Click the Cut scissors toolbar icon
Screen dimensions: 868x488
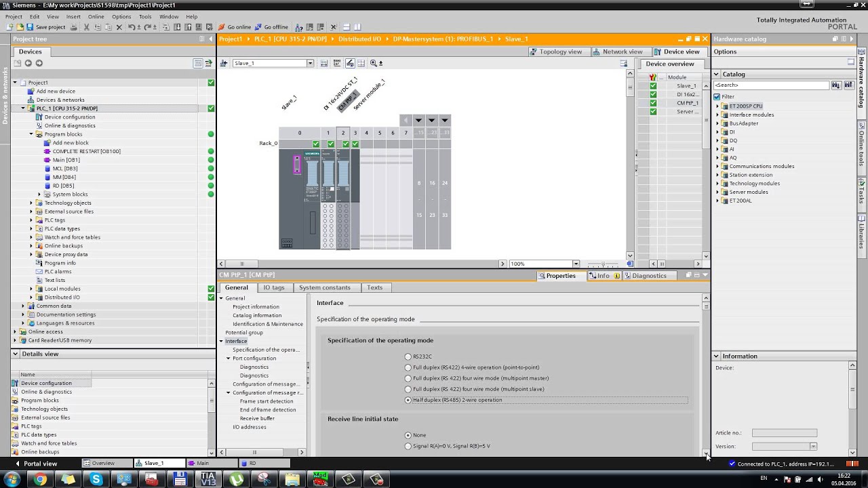86,27
